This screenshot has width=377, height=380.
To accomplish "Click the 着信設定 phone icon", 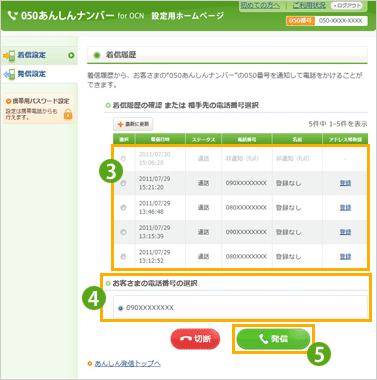I will (9, 55).
